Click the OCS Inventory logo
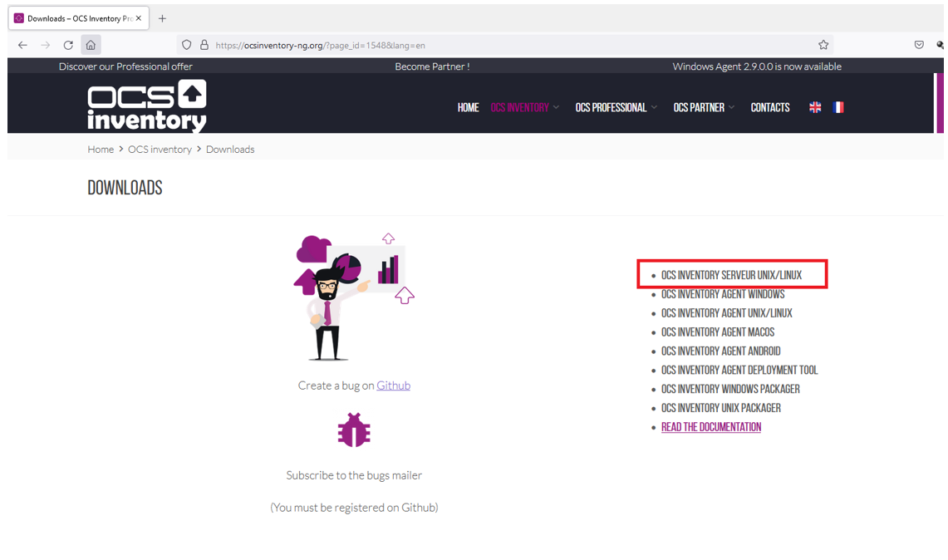 pos(147,106)
